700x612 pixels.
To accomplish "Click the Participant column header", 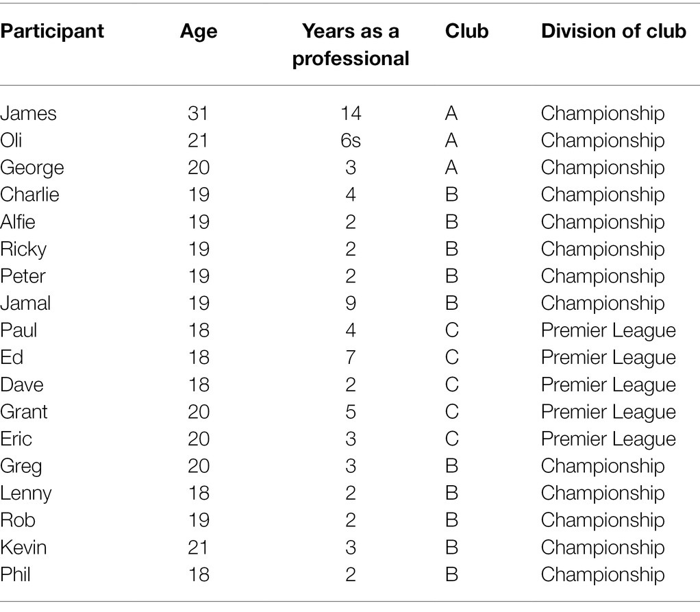I will (x=52, y=32).
